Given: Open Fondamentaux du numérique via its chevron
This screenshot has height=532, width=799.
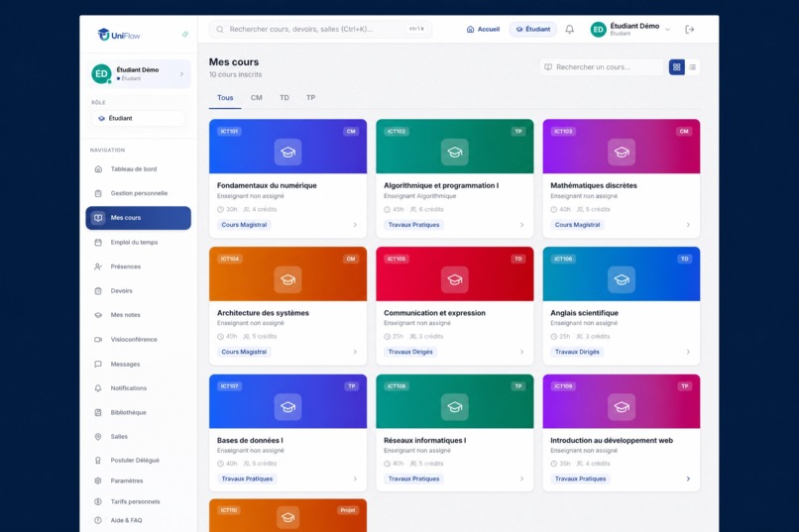Looking at the screenshot, I should point(355,225).
